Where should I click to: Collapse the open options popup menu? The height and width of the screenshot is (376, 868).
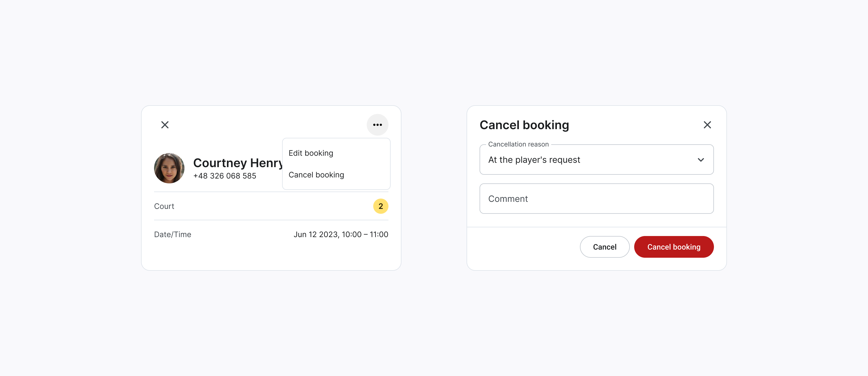377,125
